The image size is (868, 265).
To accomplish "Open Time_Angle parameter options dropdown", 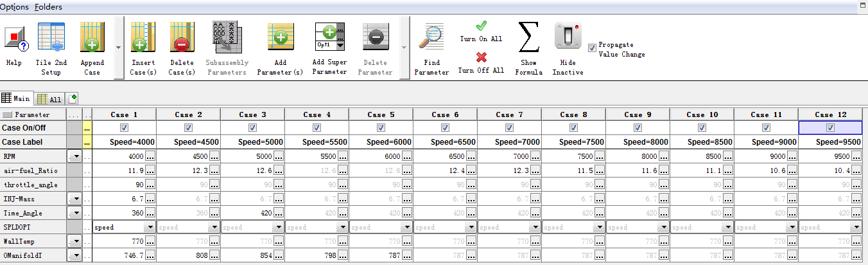I will (x=74, y=213).
